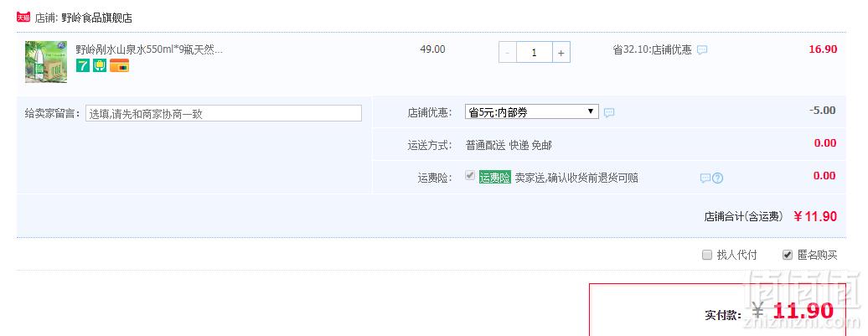Click the 实付款 final payment amount 11.90

click(x=803, y=311)
